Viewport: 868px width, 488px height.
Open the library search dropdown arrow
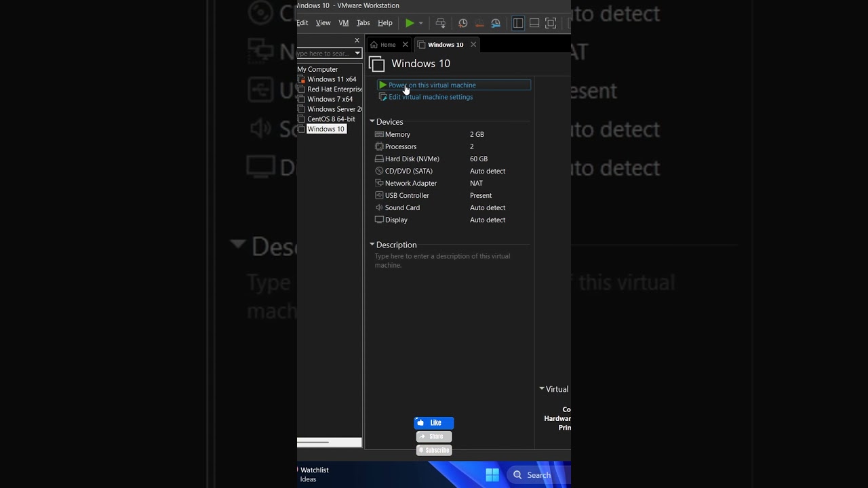point(357,54)
